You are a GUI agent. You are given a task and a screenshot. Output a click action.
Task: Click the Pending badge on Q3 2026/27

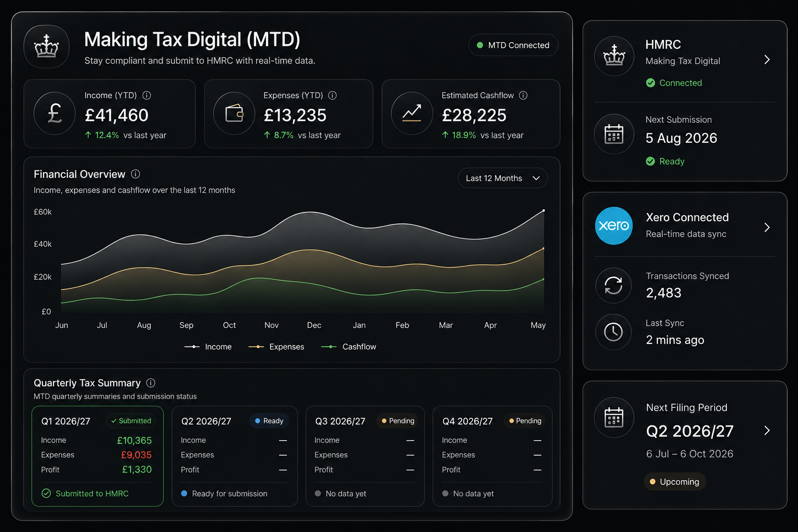pyautogui.click(x=398, y=421)
